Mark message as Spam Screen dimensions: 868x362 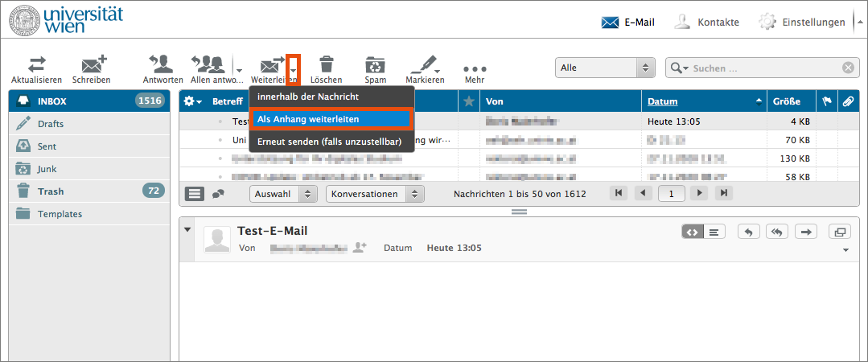pos(375,64)
